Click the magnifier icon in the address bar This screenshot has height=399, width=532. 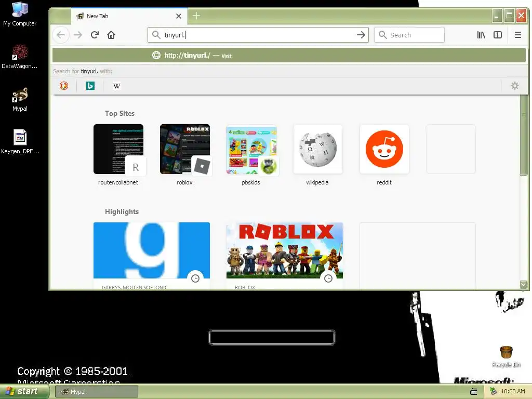pos(156,35)
